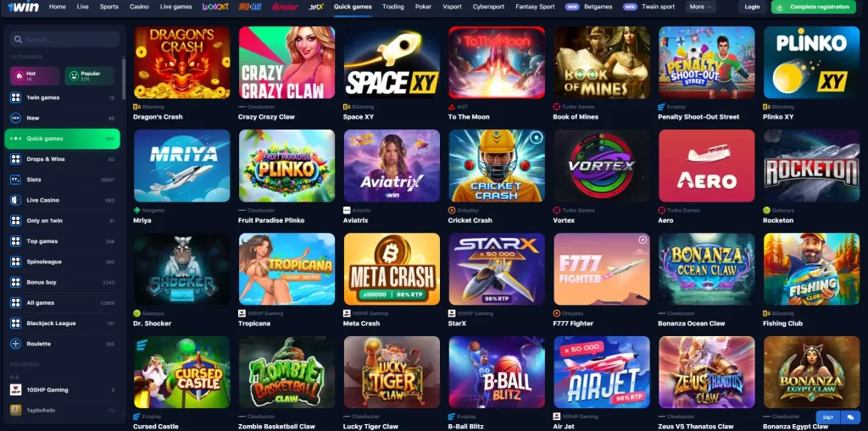Select the Hot category filter
The height and width of the screenshot is (431, 868).
click(x=35, y=76)
